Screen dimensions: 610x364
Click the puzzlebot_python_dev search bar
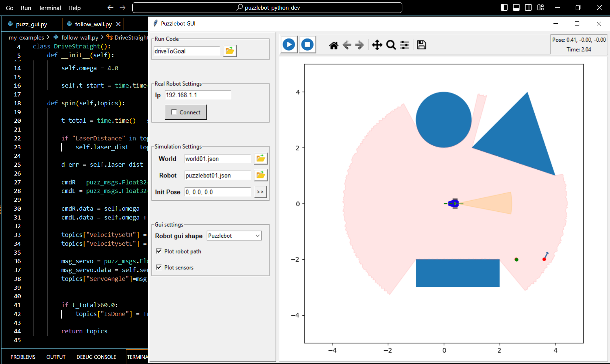(267, 8)
